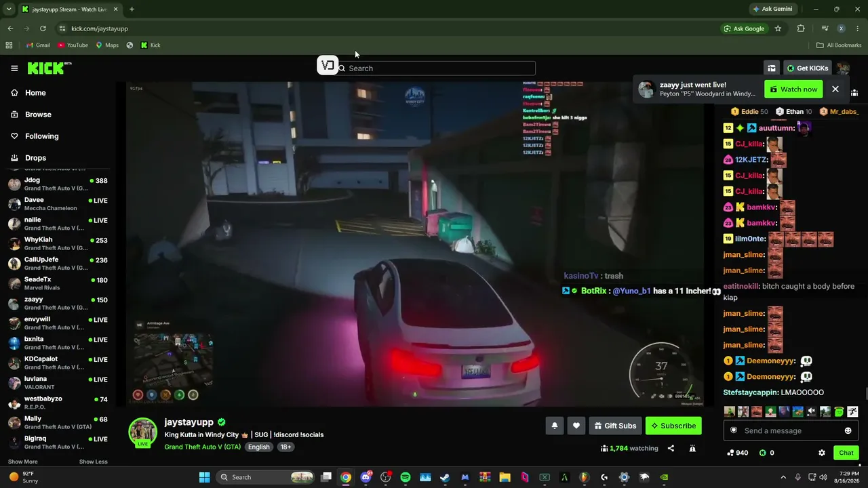Click the stream video player
The width and height of the screenshot is (868, 488).
[x=415, y=244]
